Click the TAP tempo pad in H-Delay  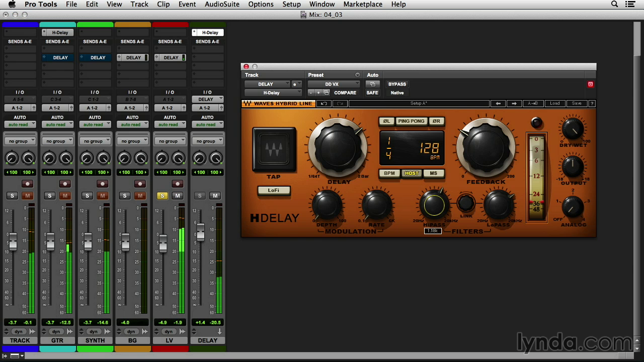coord(274,150)
